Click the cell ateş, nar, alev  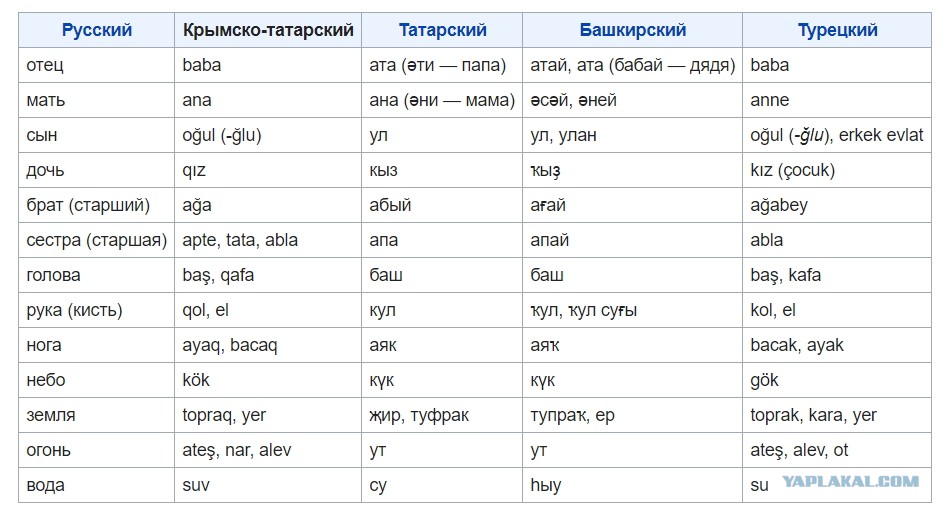coord(268,450)
